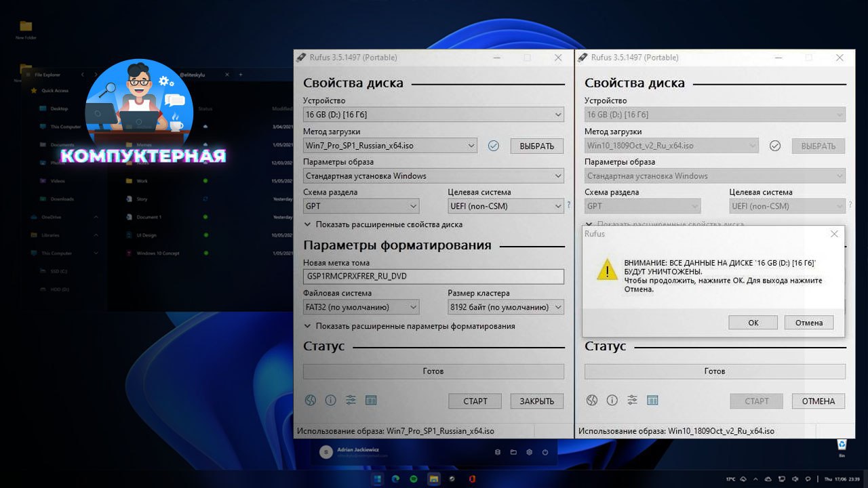Open the About info icon in left Rufus window
Screen dimensions: 868x488
[x=330, y=401]
